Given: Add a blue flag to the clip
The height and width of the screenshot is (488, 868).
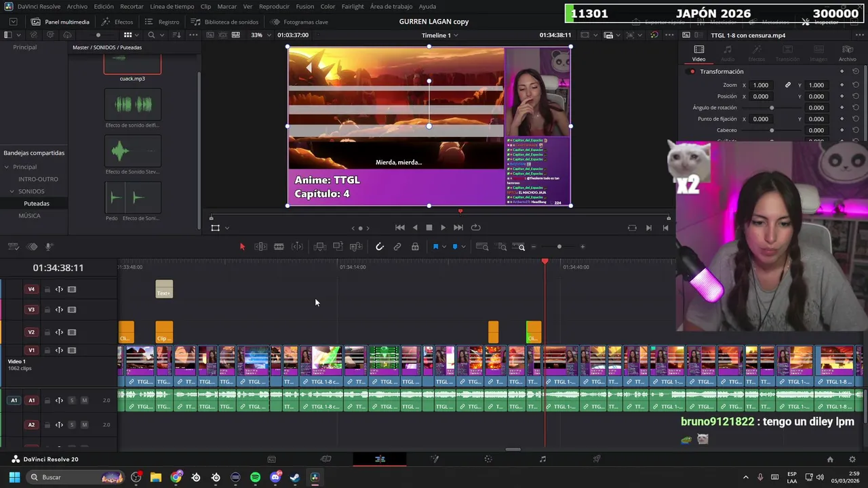Looking at the screenshot, I should pyautogui.click(x=435, y=247).
